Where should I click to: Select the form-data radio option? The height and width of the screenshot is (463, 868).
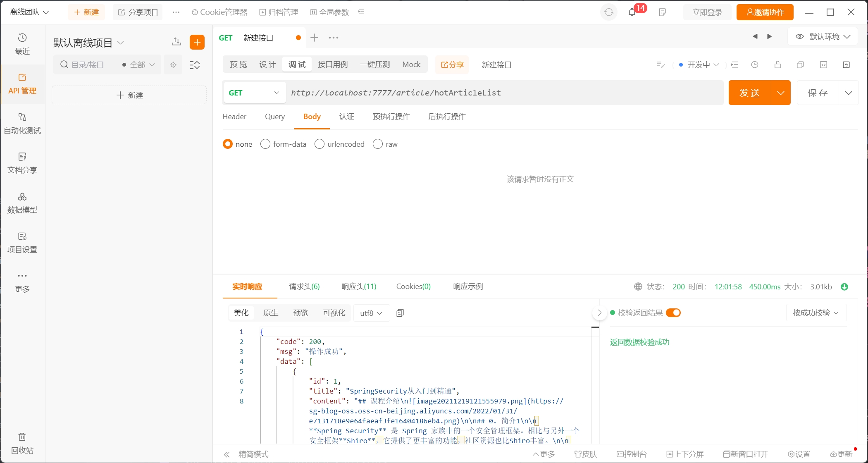[265, 144]
